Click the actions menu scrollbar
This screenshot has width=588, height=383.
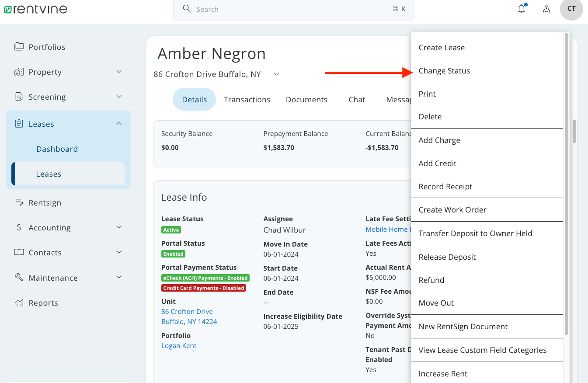567,184
